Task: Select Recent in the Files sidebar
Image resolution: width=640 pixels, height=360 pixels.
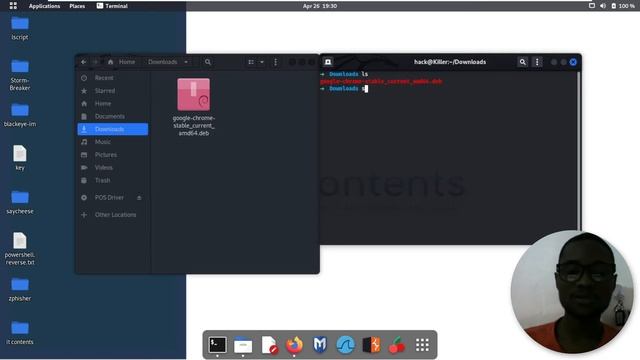Action: 113,78
